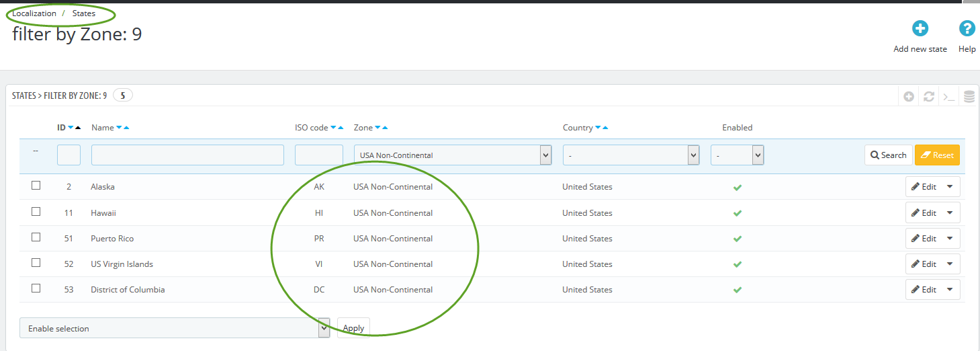Screen dimensions: 980x351
Task: Expand Edit options arrow for Alaska
Action: tap(950, 187)
